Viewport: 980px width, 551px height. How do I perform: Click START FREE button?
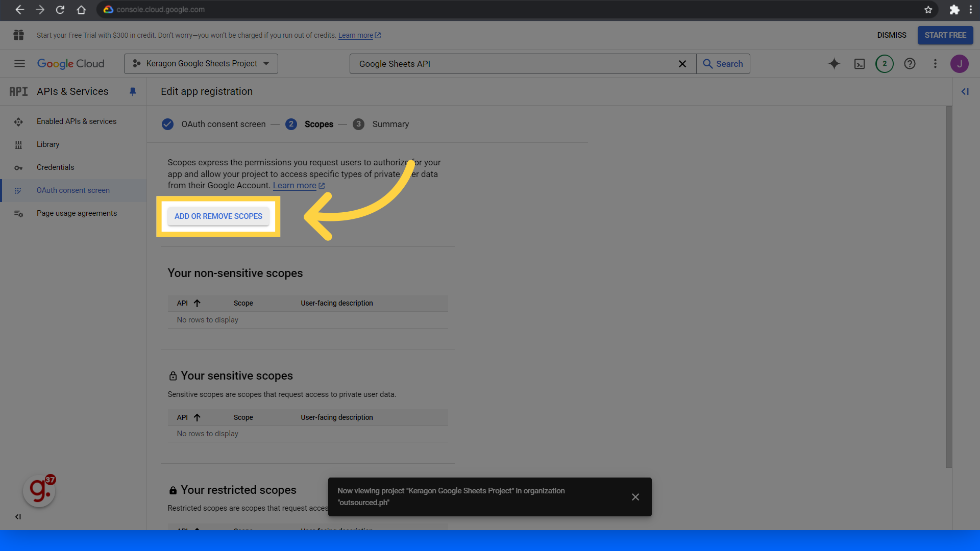coord(945,35)
